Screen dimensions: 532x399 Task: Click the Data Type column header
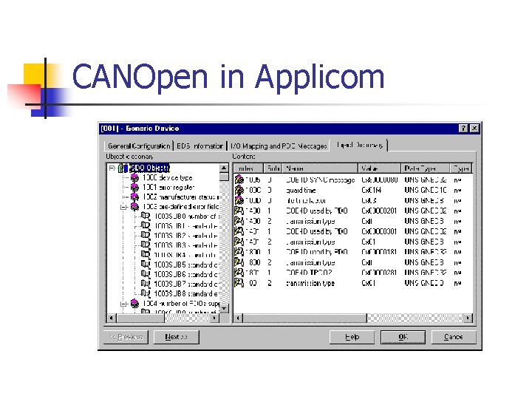(x=426, y=168)
